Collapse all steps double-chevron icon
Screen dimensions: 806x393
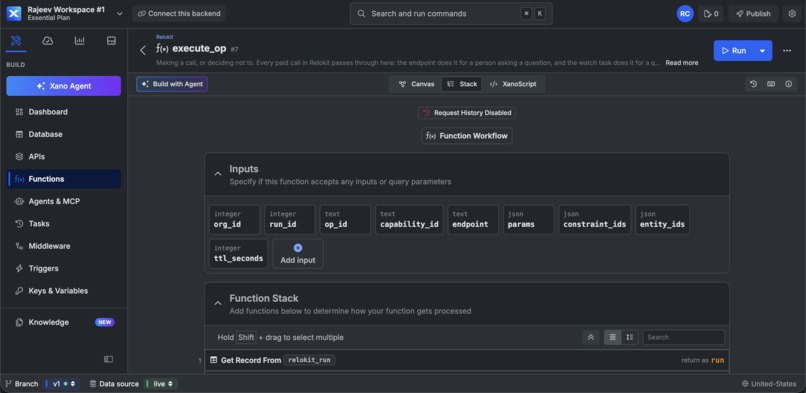[591, 338]
